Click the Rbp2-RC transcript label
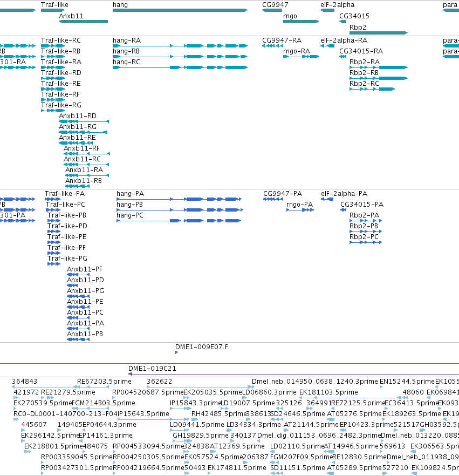This screenshot has height=476, width=459. [364, 84]
